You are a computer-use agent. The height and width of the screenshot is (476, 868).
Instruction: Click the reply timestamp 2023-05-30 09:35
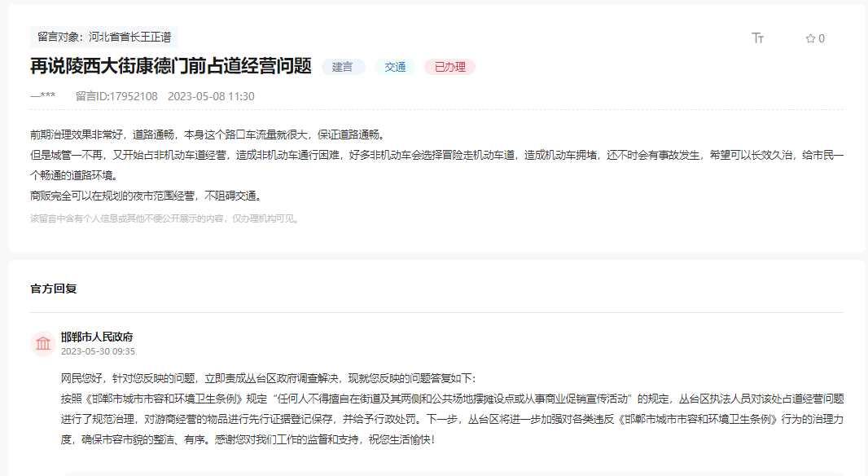[x=98, y=351]
